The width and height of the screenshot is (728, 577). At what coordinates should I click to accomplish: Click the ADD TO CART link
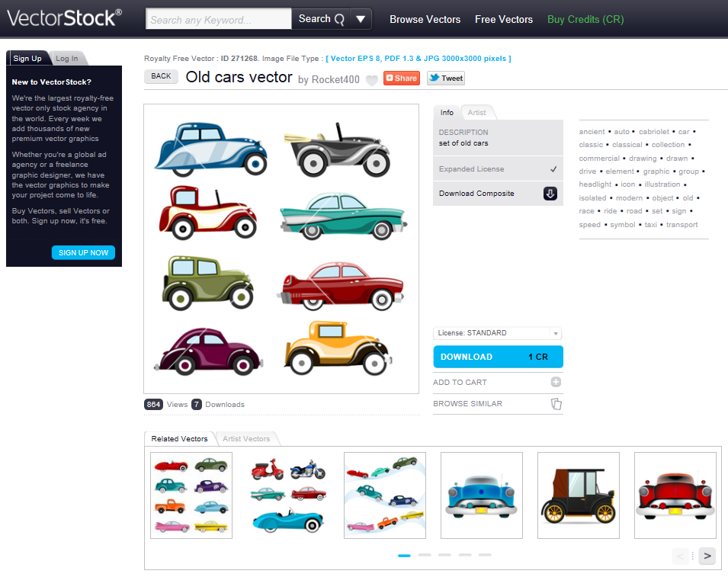click(x=460, y=382)
